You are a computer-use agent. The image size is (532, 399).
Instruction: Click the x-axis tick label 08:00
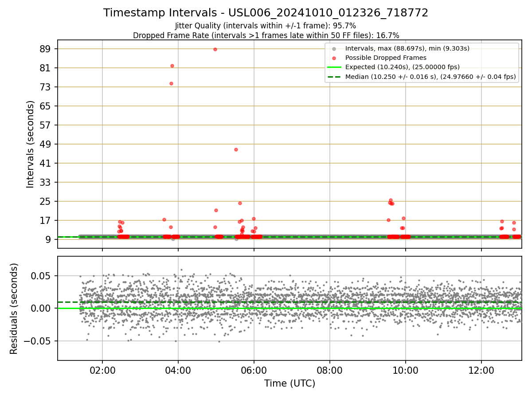pos(330,370)
